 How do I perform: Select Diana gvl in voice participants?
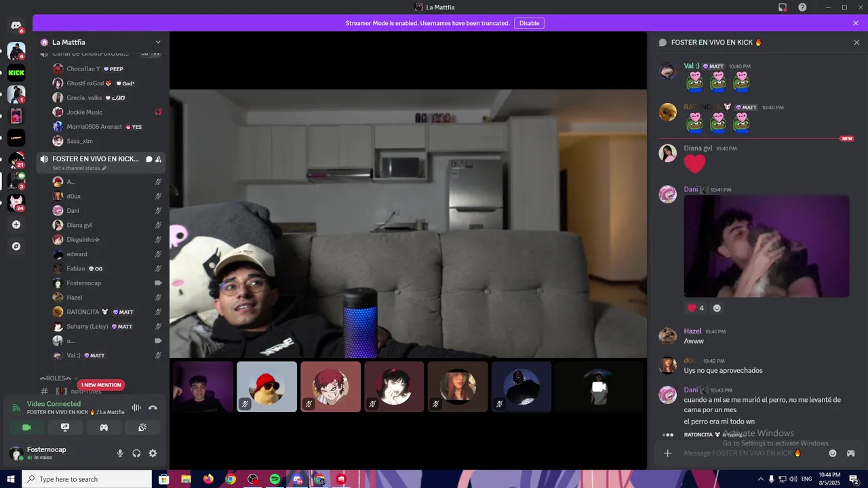107,225
